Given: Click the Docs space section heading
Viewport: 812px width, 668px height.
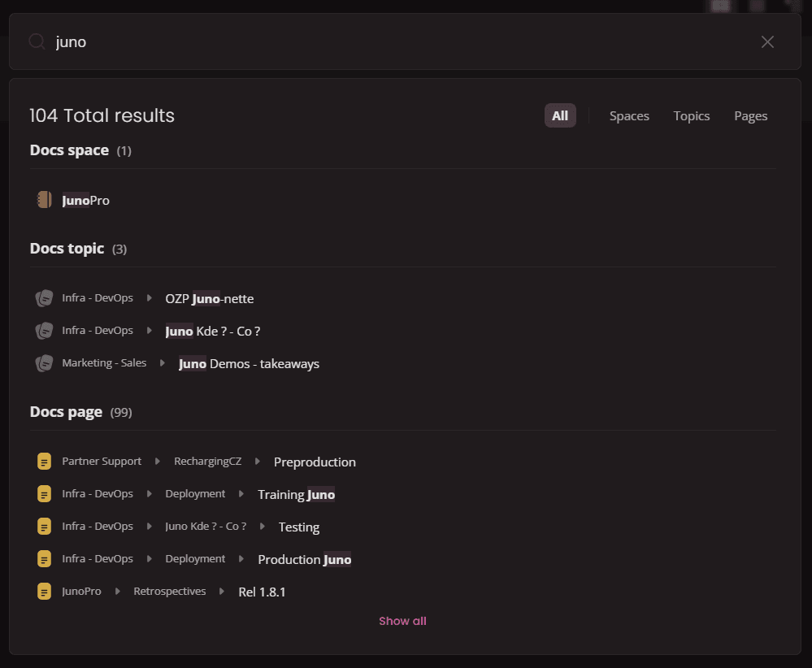Looking at the screenshot, I should (x=69, y=150).
